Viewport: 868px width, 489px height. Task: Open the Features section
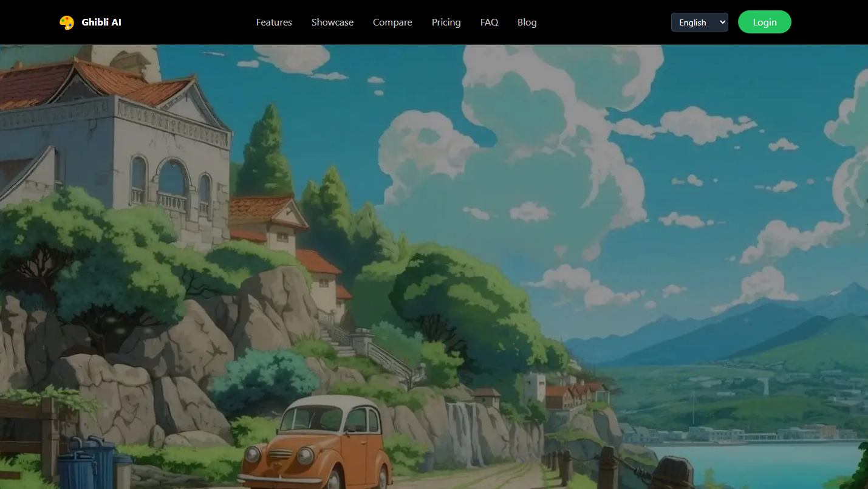pos(274,22)
